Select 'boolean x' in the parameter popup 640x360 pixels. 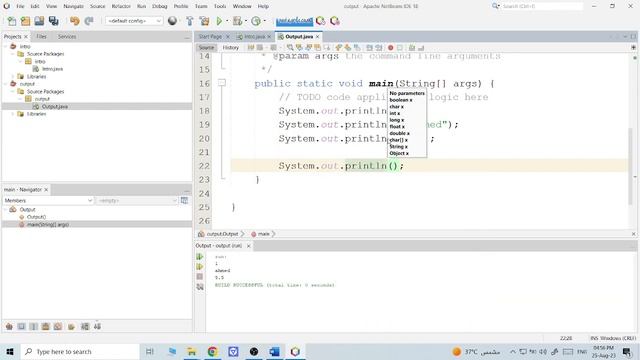tap(401, 100)
